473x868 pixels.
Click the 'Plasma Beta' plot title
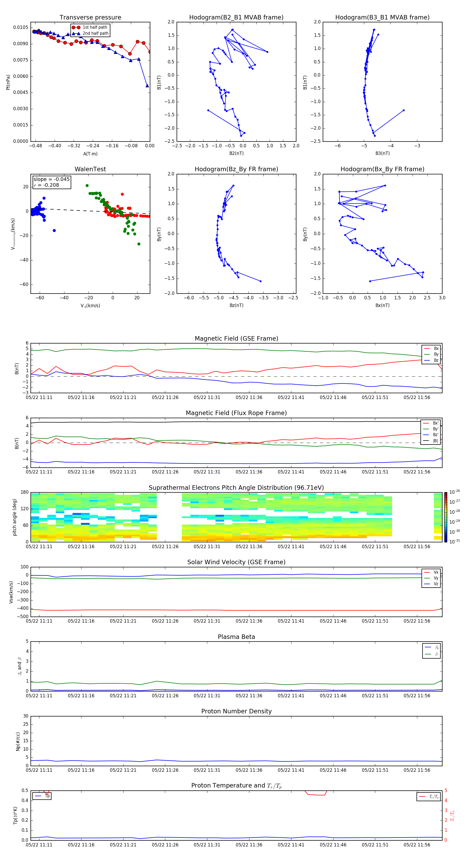pos(236,637)
